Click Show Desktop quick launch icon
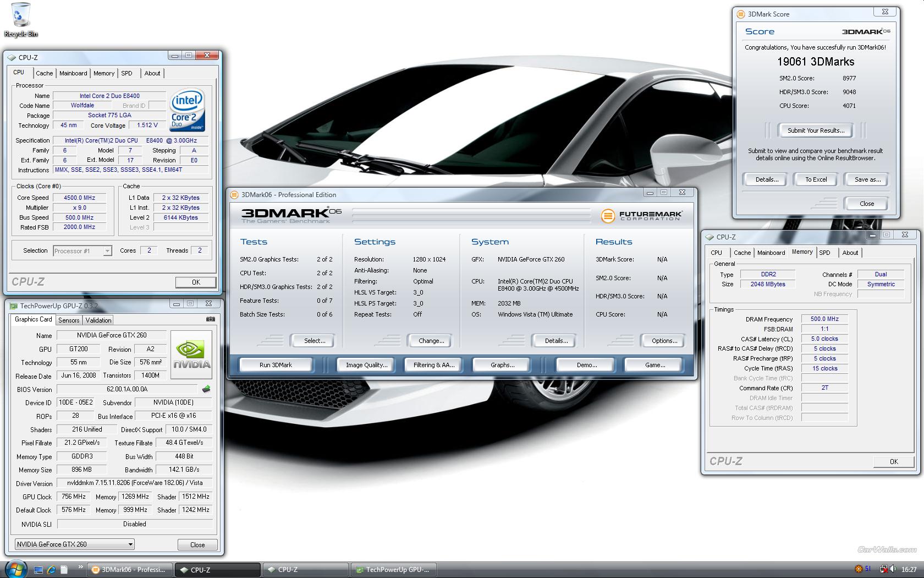Screen dimensions: 924x578 tap(38, 570)
